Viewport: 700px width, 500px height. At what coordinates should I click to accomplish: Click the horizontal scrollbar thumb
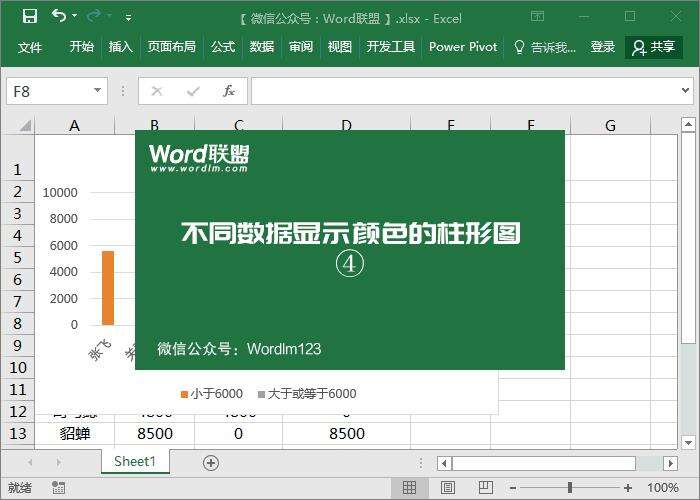click(544, 463)
